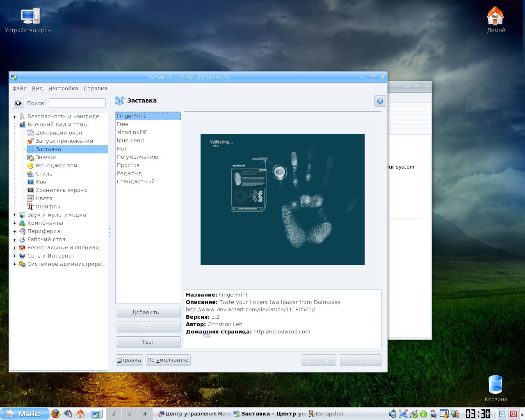Click the home folder icon in taskbar
525x420 pixels.
click(80, 414)
